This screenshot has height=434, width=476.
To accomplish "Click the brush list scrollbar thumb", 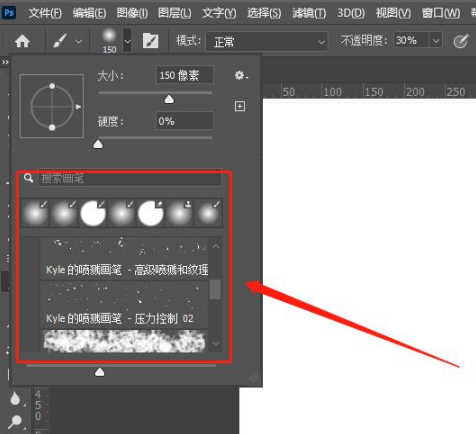I will [x=215, y=289].
